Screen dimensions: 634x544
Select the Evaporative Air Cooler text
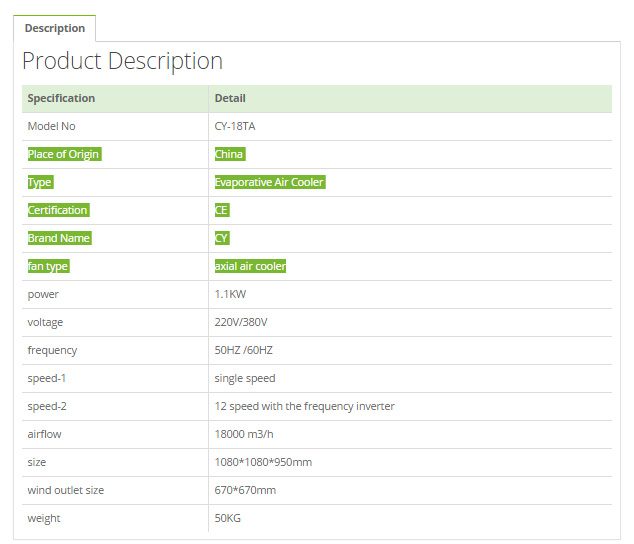pos(270,182)
